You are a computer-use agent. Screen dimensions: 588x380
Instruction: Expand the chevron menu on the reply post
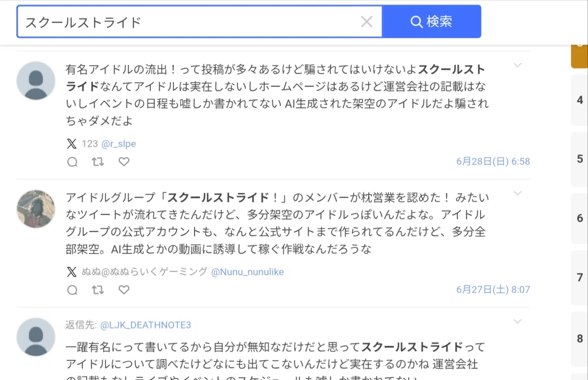coord(517,321)
